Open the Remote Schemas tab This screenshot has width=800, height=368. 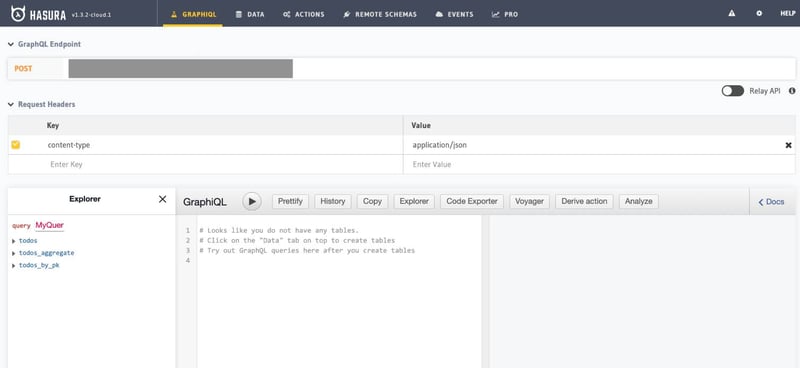tap(380, 14)
